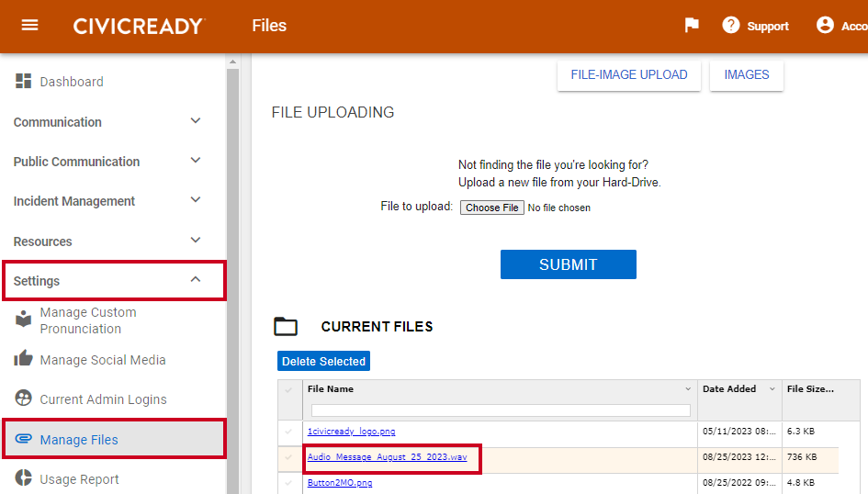Click the 4.8 KB file size cell
The image size is (868, 494).
[x=801, y=482]
